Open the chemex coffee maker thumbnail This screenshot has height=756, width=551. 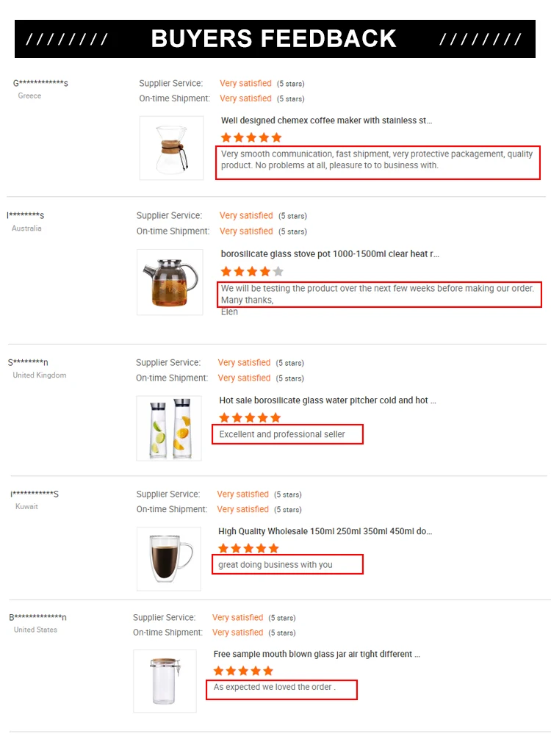tap(171, 148)
